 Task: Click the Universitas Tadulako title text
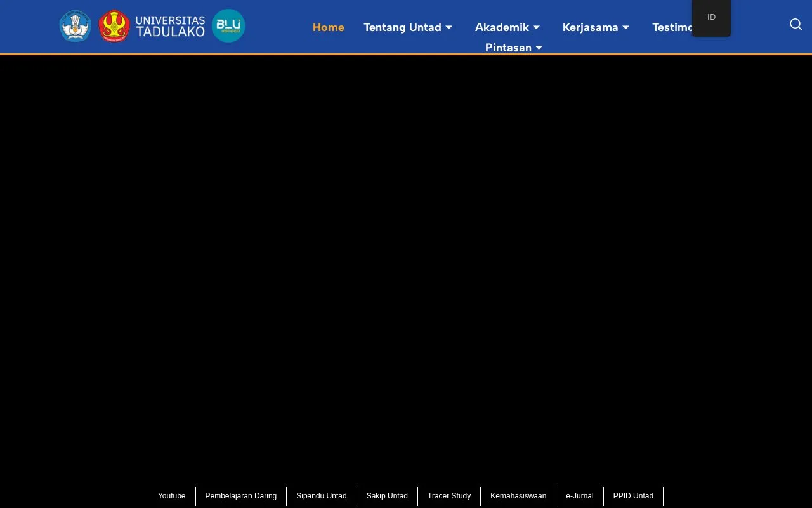[170, 27]
